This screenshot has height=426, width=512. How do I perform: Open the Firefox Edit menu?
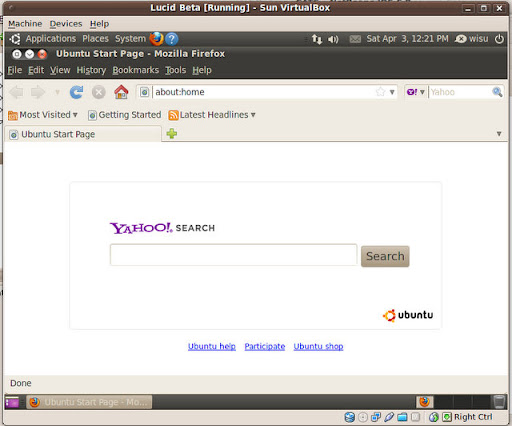click(36, 70)
